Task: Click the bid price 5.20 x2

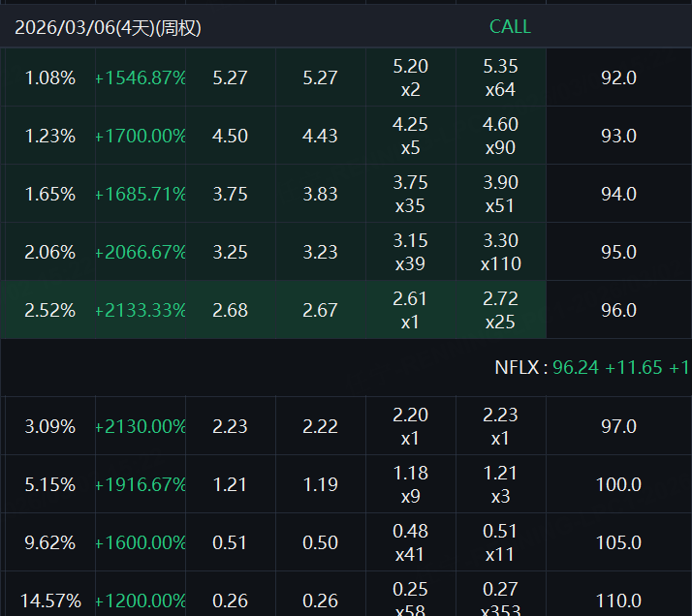Action: tap(410, 77)
